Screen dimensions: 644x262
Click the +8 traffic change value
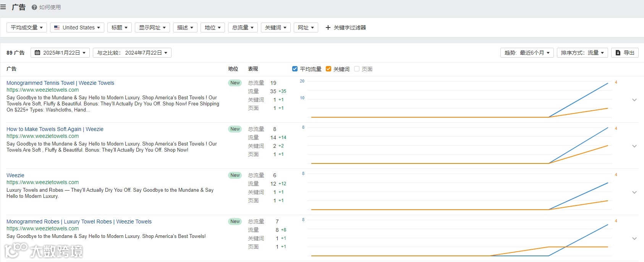(283, 230)
